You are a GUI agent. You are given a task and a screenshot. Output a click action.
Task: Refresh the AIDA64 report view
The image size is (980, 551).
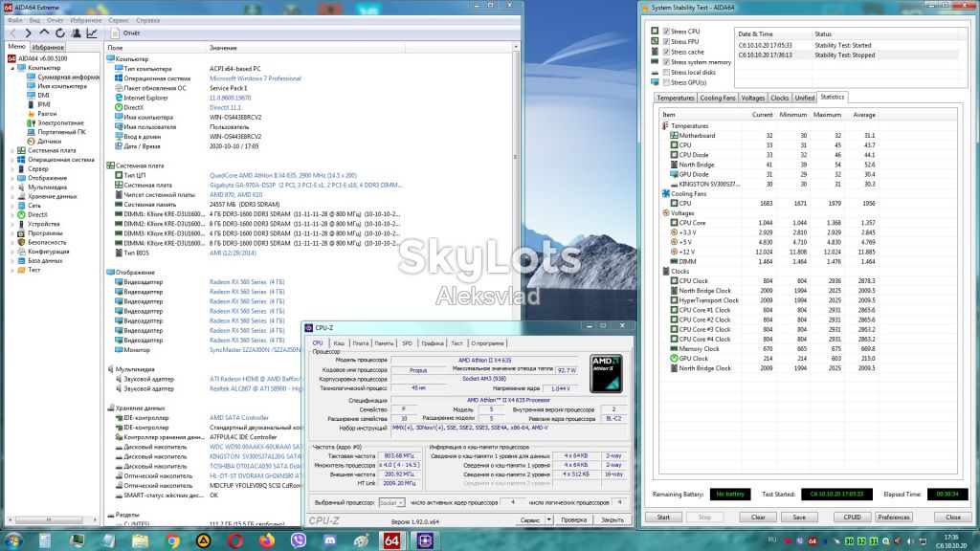tap(60, 33)
